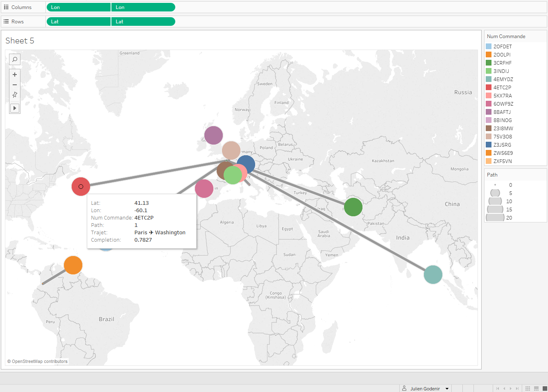Image resolution: width=548 pixels, height=392 pixels.
Task: Expand map tools flyout arrow
Action: click(15, 108)
